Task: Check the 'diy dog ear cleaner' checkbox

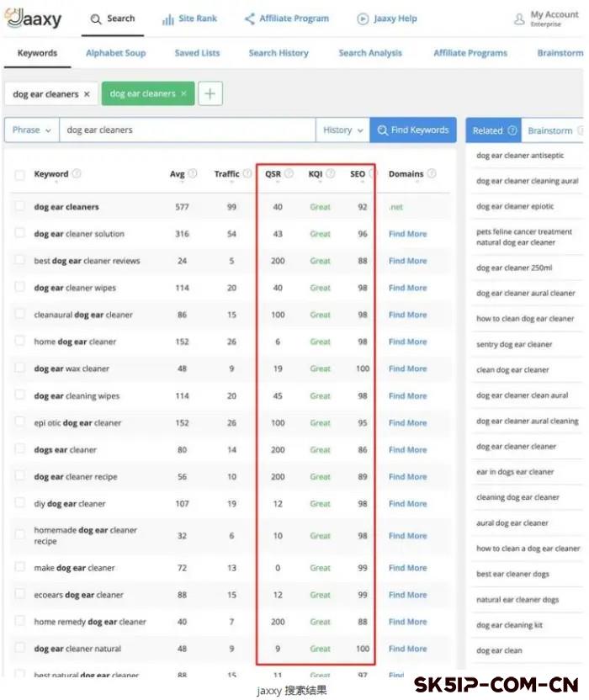Action: pyautogui.click(x=19, y=502)
